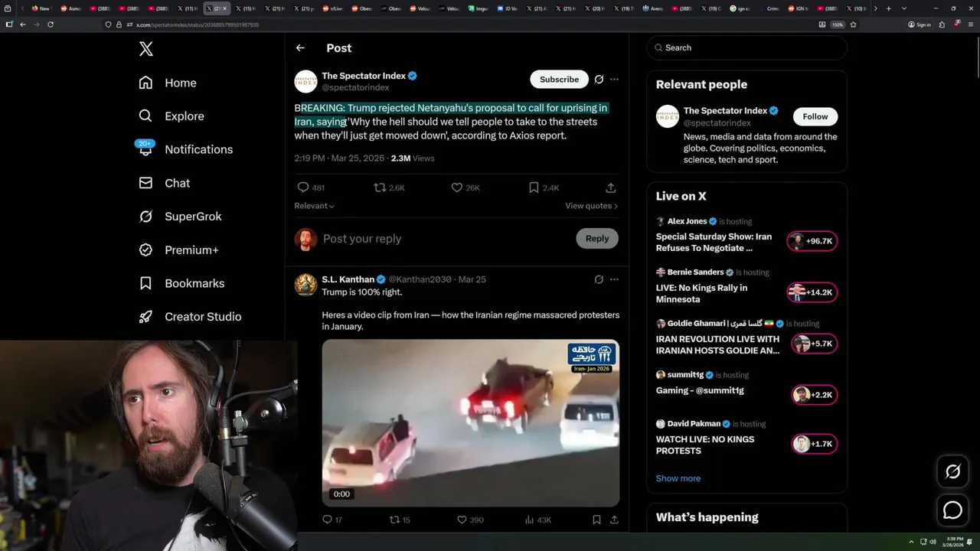Viewport: 980px width, 551px height.
Task: Open Creator Studio in sidebar
Action: pos(190,317)
